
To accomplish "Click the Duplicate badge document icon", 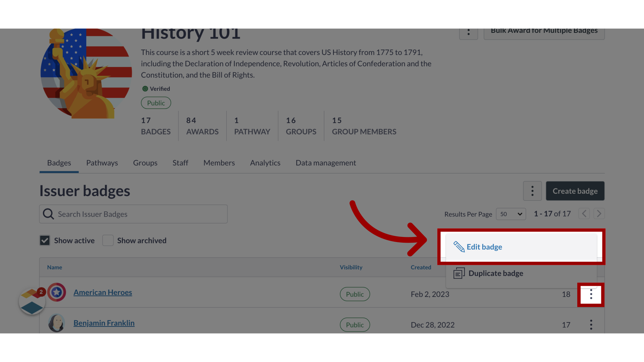I will click(x=459, y=273).
